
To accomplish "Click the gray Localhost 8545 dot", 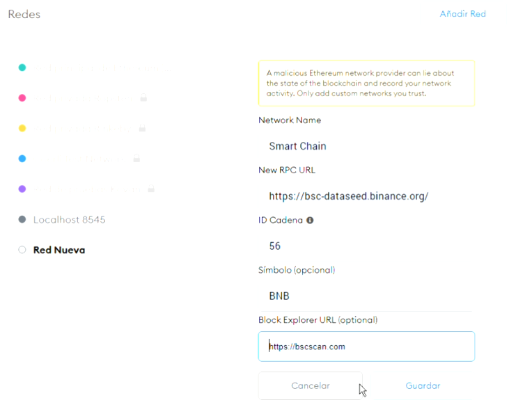I will [22, 220].
